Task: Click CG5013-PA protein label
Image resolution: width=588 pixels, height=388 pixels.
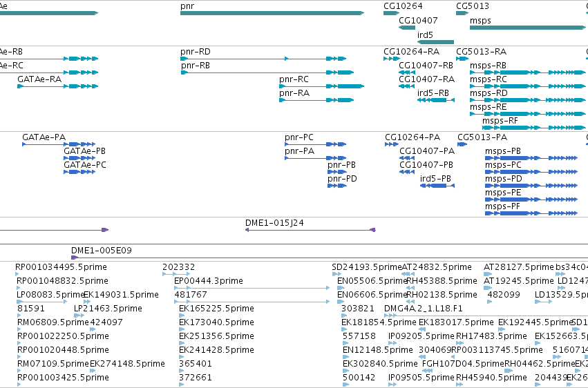Action: pos(482,137)
